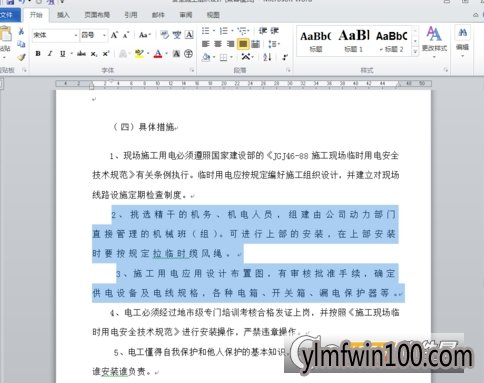Shrink font size with the smaller A icon
The width and height of the screenshot is (484, 383).
pos(126,35)
